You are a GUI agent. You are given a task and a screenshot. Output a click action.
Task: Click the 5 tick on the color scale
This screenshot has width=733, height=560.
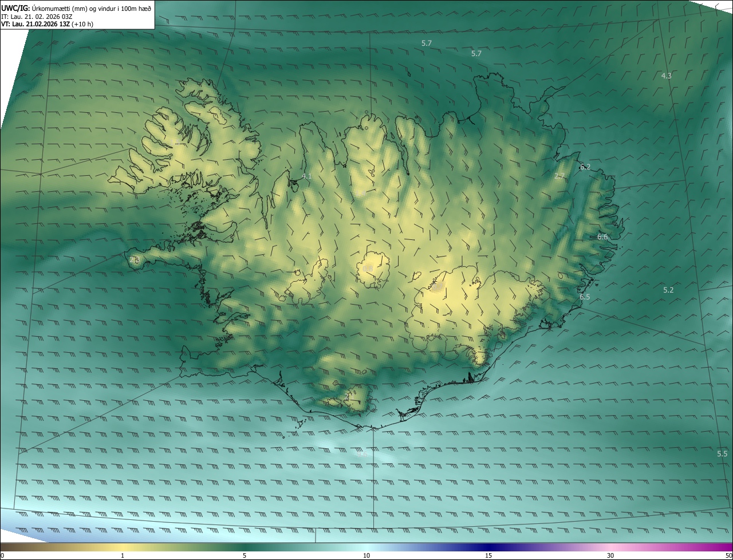click(245, 555)
